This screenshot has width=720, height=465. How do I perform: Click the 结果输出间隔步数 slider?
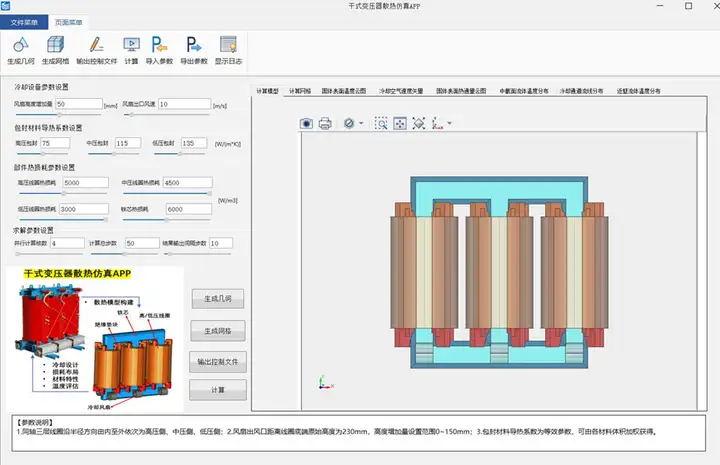click(197, 253)
